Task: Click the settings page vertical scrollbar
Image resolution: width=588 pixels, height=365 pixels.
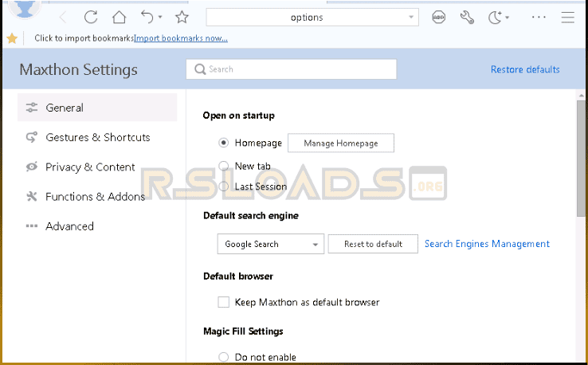Action: coord(582,158)
